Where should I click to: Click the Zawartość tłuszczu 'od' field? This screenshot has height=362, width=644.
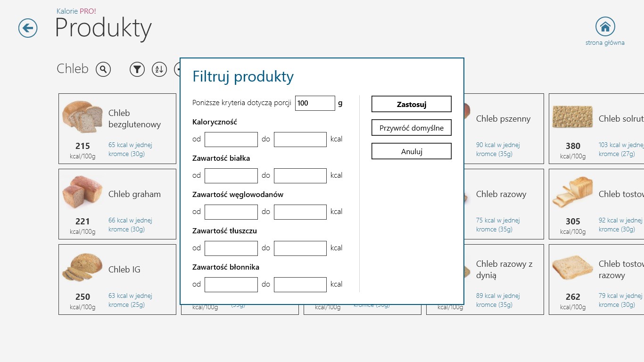pyautogui.click(x=231, y=248)
